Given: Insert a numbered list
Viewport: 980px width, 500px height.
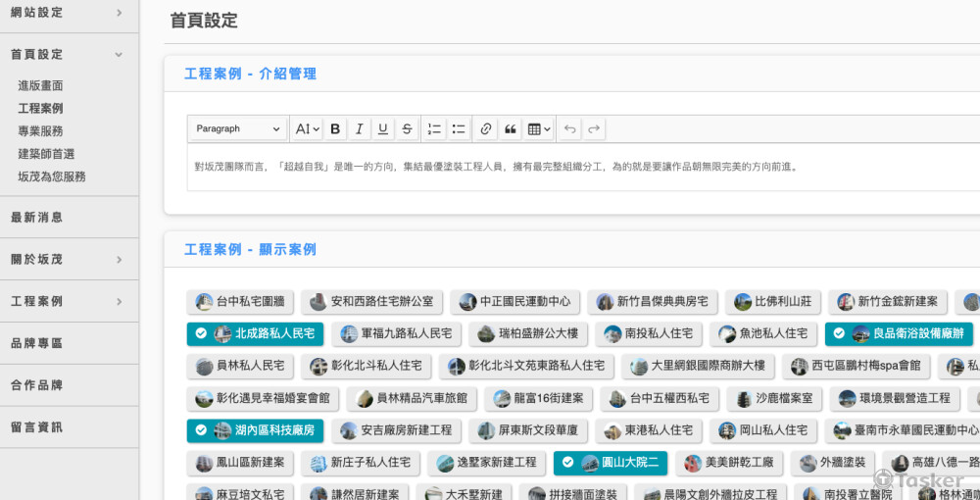Looking at the screenshot, I should [435, 129].
